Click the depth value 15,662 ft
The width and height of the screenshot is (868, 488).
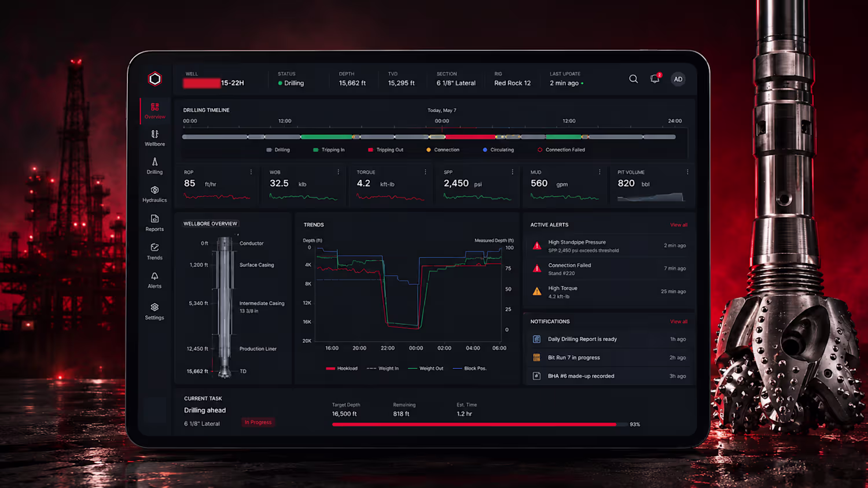[352, 83]
